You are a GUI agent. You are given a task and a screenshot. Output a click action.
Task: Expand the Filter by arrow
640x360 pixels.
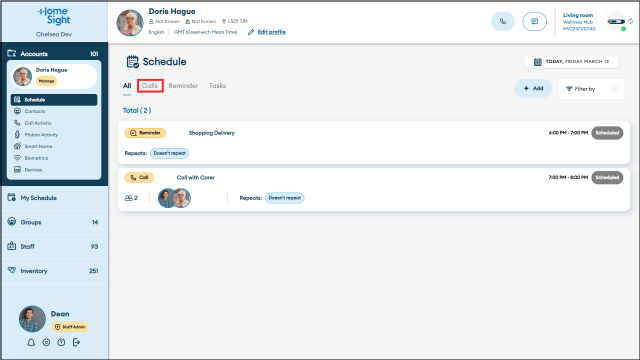point(614,89)
